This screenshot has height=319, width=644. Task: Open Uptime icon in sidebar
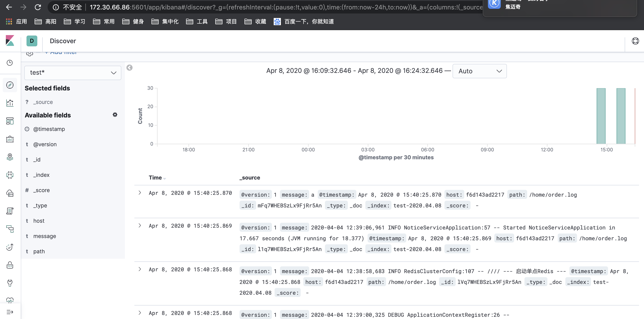point(10,247)
